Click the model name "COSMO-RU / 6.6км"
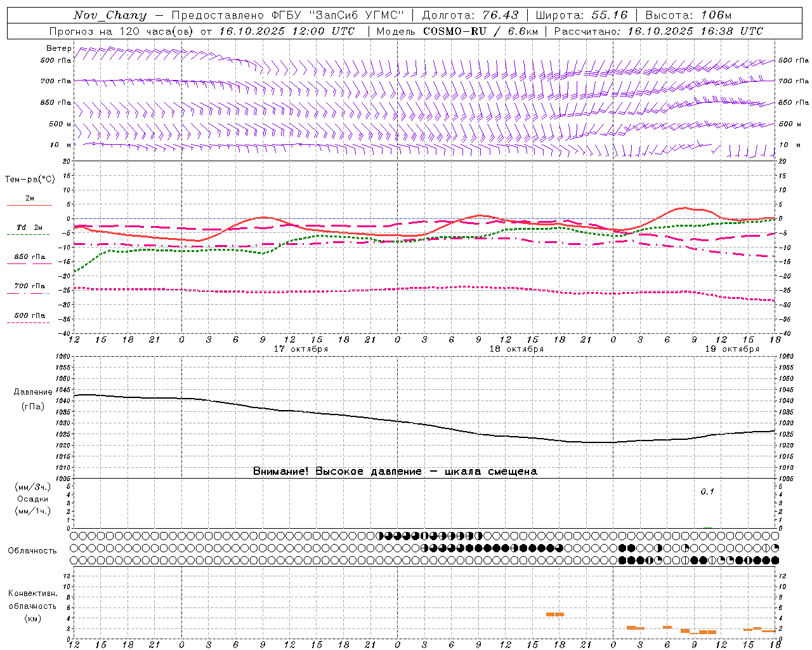 click(x=480, y=31)
